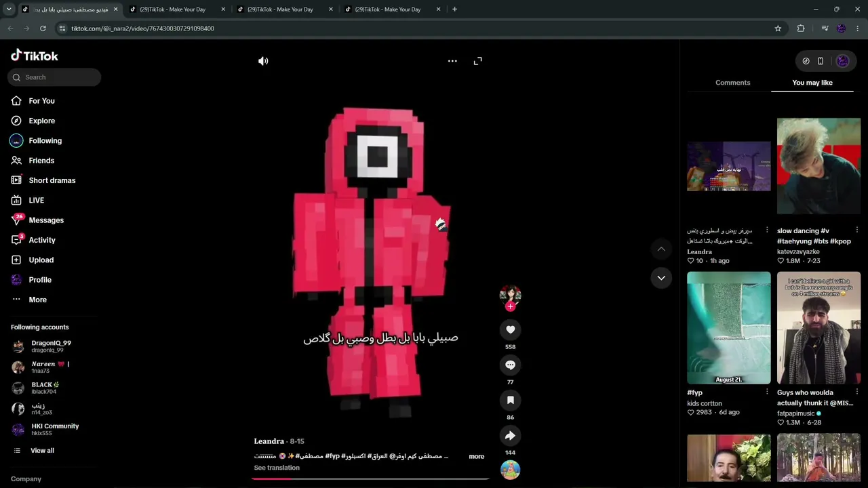Expand following accounts with 'View all'
Screen dimensions: 868x488
pos(42,451)
